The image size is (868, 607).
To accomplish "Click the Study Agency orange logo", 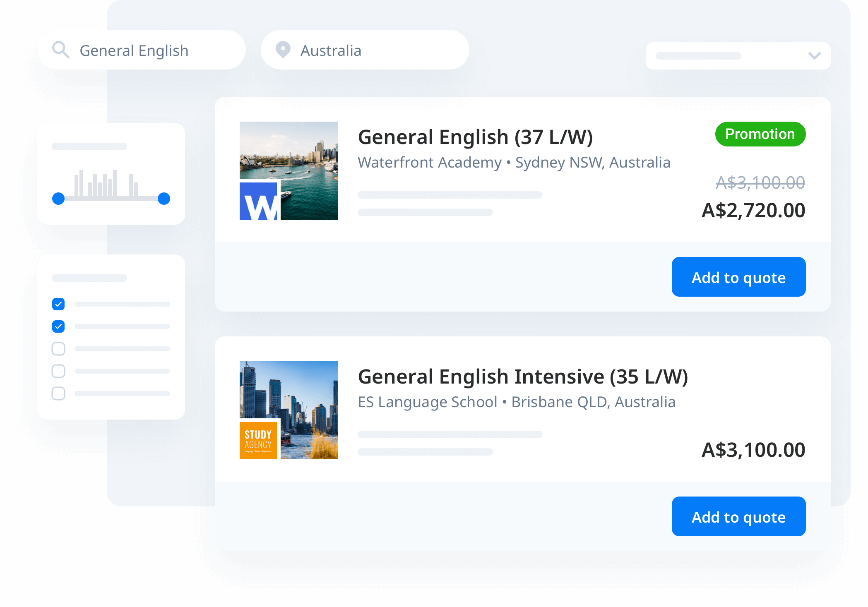I will click(258, 441).
